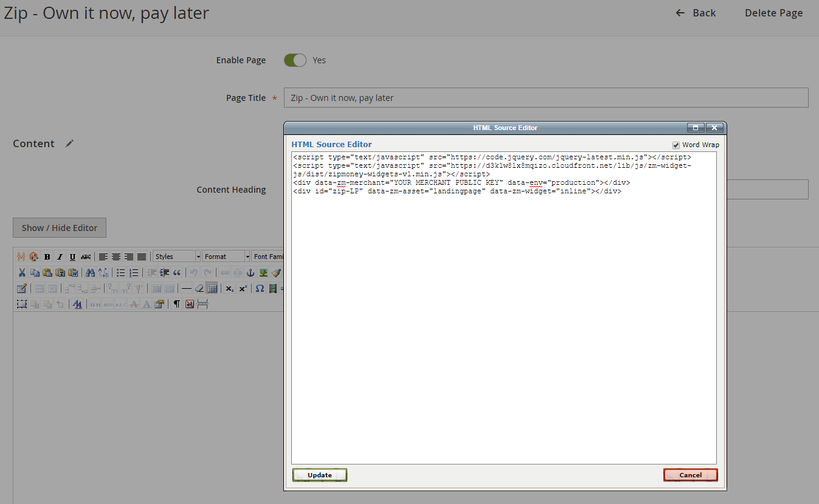
Task: Outdent the paragraph
Action: coord(151,272)
